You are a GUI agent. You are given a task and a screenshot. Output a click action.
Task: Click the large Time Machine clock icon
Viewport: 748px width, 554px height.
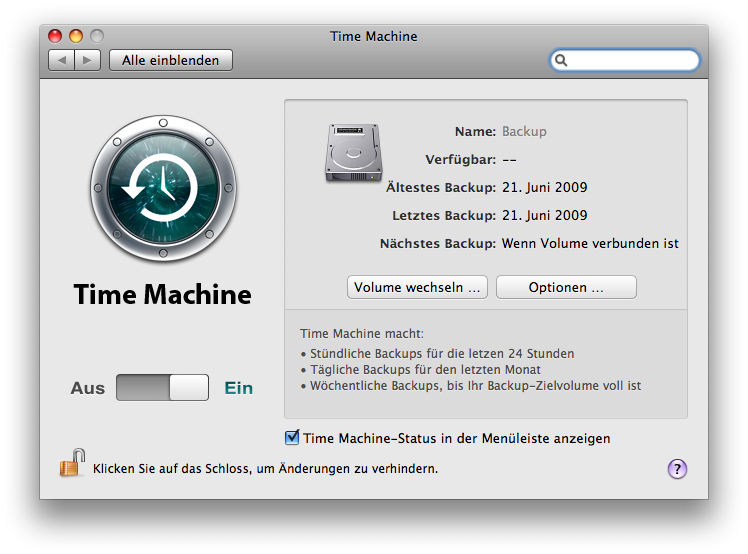pyautogui.click(x=163, y=188)
